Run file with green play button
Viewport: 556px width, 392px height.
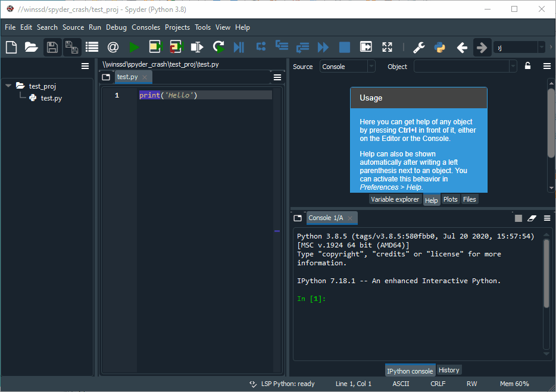coord(134,47)
